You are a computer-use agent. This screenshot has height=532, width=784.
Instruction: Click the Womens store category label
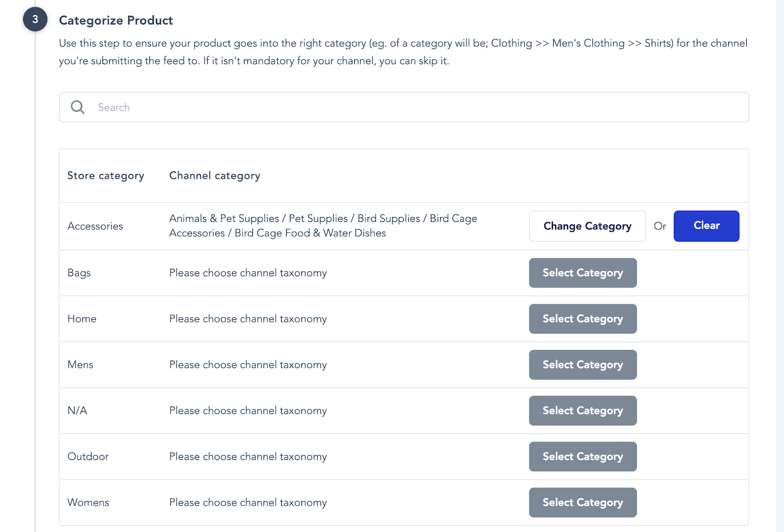88,503
